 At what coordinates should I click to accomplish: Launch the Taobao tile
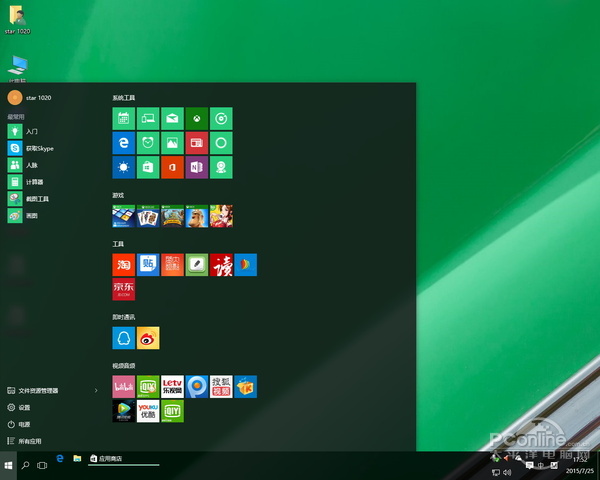tap(124, 264)
